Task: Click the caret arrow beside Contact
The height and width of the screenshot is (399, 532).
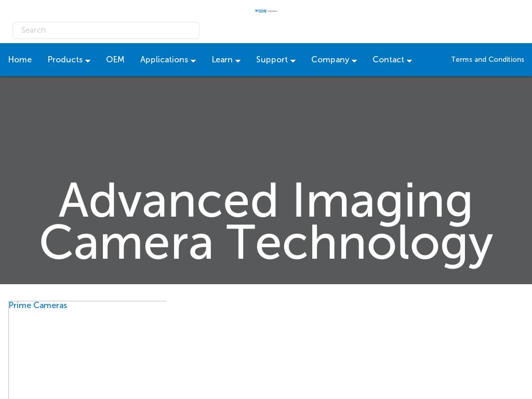Action: [x=409, y=61]
